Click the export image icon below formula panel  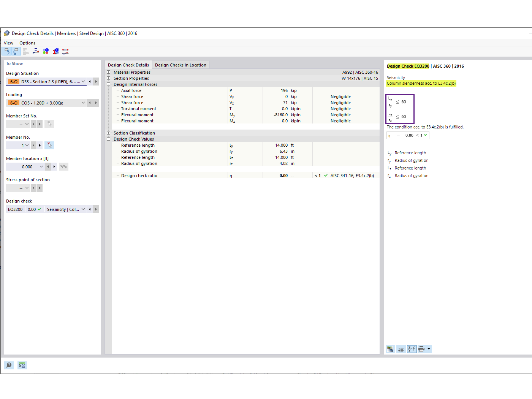[390, 349]
